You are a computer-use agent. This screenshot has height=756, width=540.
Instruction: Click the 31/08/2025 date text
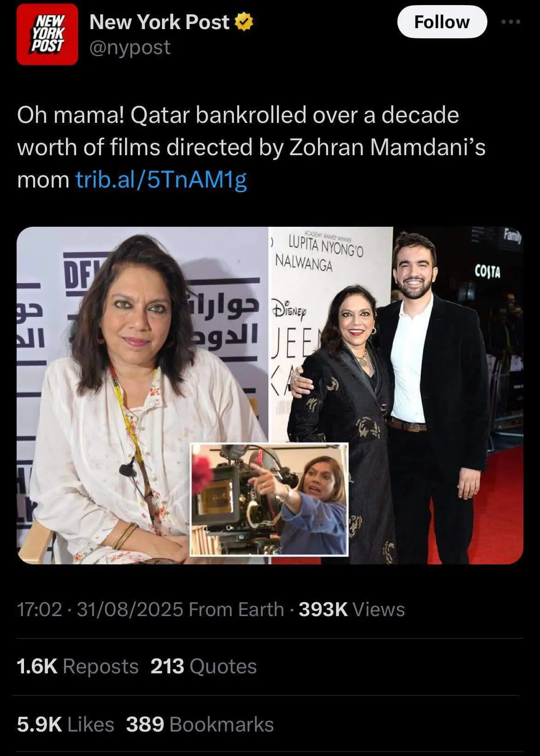click(130, 609)
